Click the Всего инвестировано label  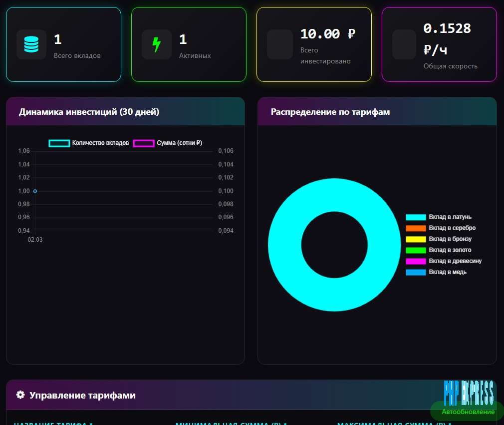(325, 55)
